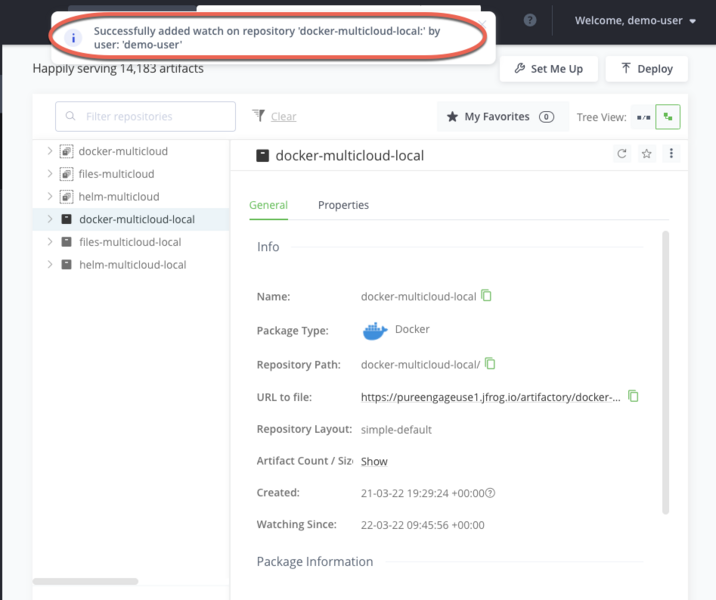Expand files-multicloud-local repository node
This screenshot has height=600, width=716.
pos(50,242)
